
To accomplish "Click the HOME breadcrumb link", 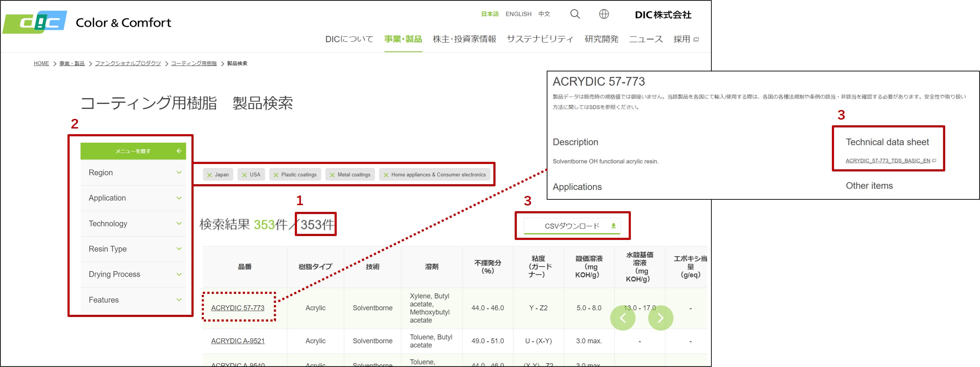I will click(41, 64).
